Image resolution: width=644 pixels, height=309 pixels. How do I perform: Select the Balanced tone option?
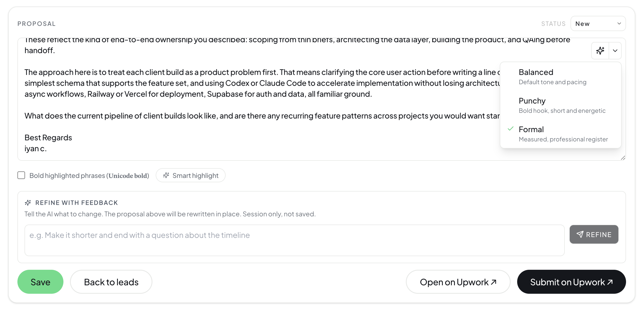pos(561,77)
